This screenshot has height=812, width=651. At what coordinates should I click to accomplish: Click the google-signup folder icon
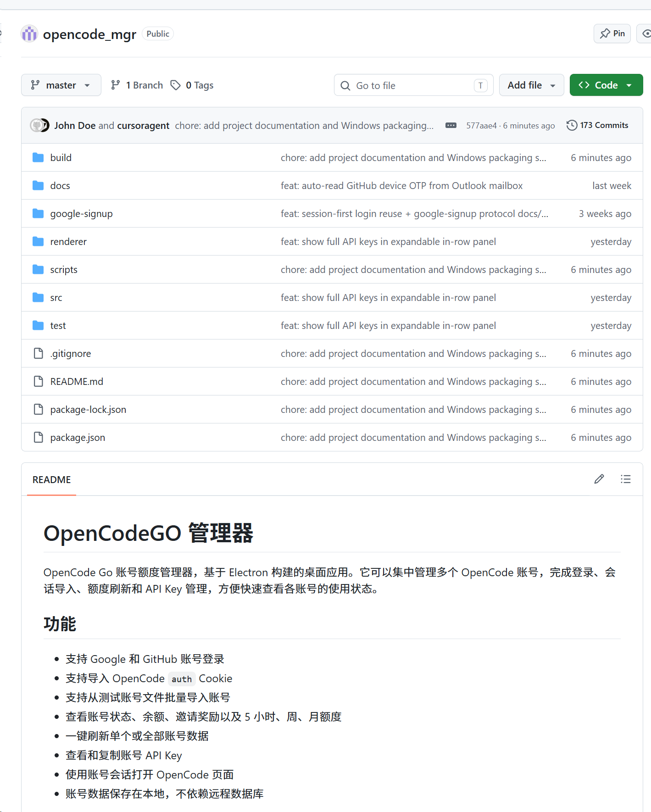point(38,213)
